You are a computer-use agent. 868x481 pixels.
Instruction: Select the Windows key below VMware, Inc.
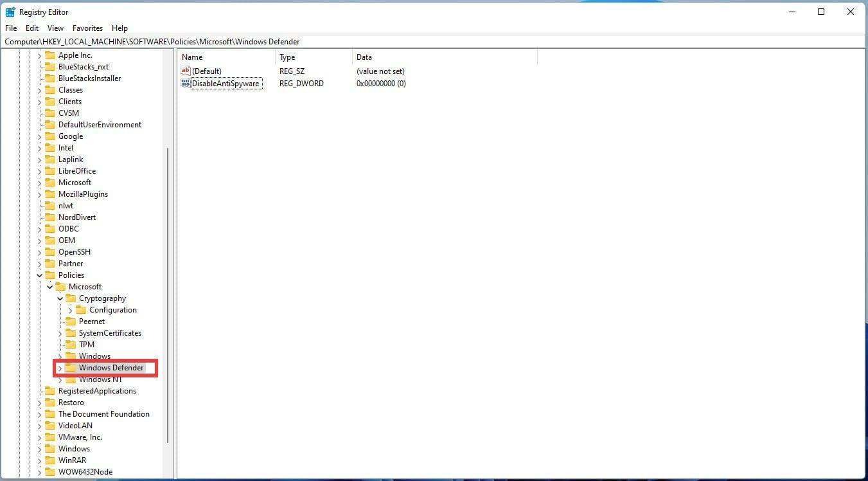pos(74,449)
